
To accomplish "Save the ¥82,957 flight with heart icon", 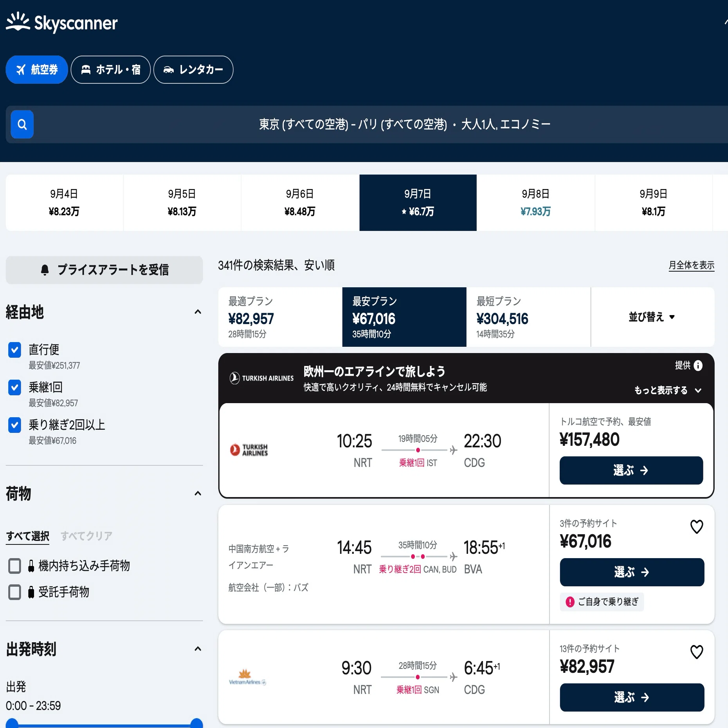I will coord(697,652).
